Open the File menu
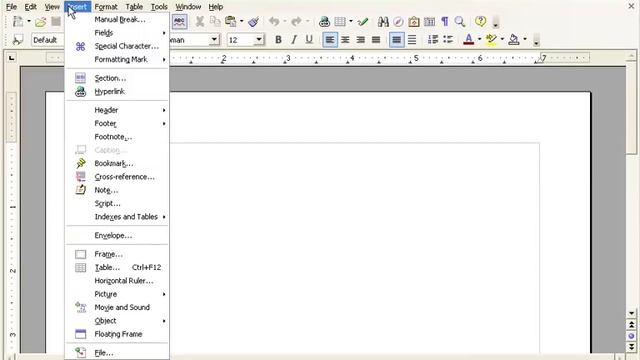 pyautogui.click(x=11, y=7)
